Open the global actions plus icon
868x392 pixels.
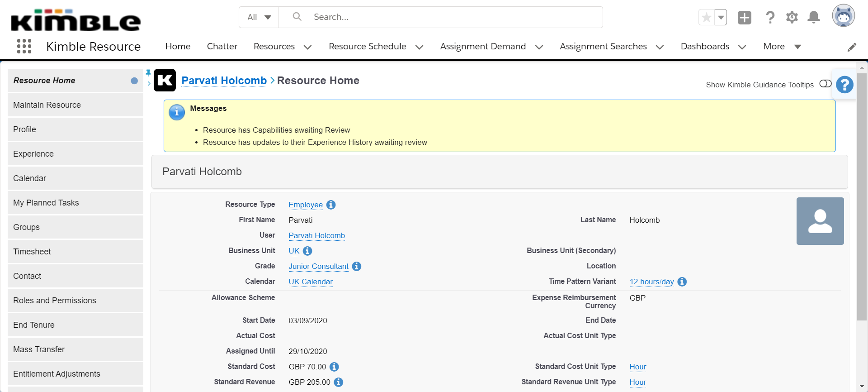point(745,18)
